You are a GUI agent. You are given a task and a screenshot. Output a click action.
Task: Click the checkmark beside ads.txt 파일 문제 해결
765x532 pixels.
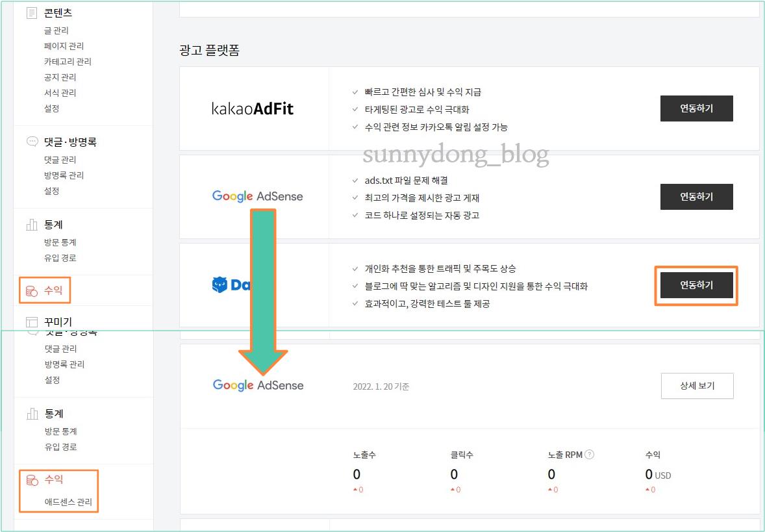[x=355, y=180]
